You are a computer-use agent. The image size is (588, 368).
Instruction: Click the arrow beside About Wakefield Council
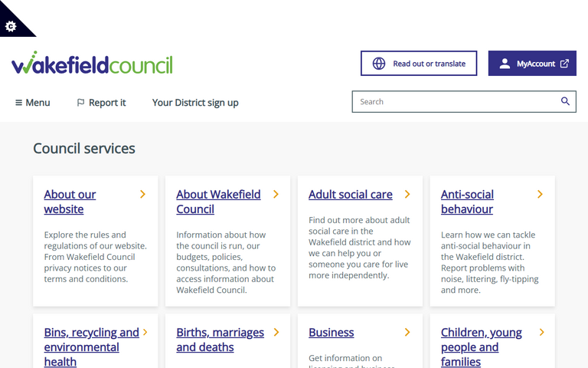276,195
